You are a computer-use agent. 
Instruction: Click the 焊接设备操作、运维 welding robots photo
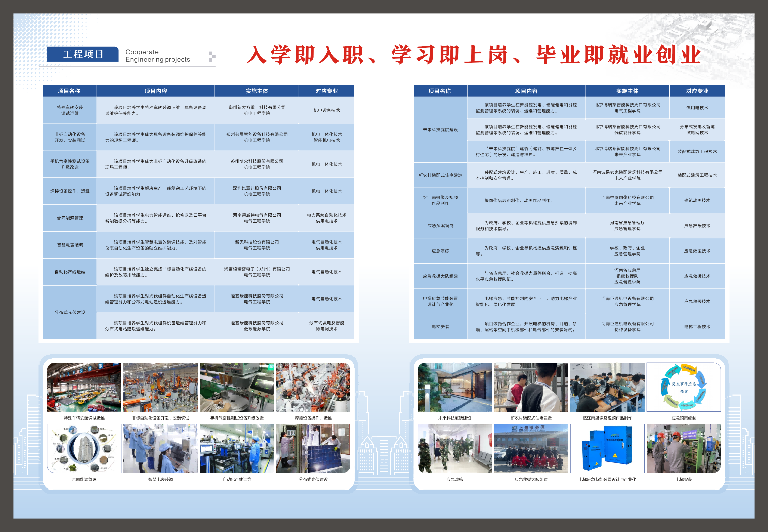pyautogui.click(x=313, y=387)
